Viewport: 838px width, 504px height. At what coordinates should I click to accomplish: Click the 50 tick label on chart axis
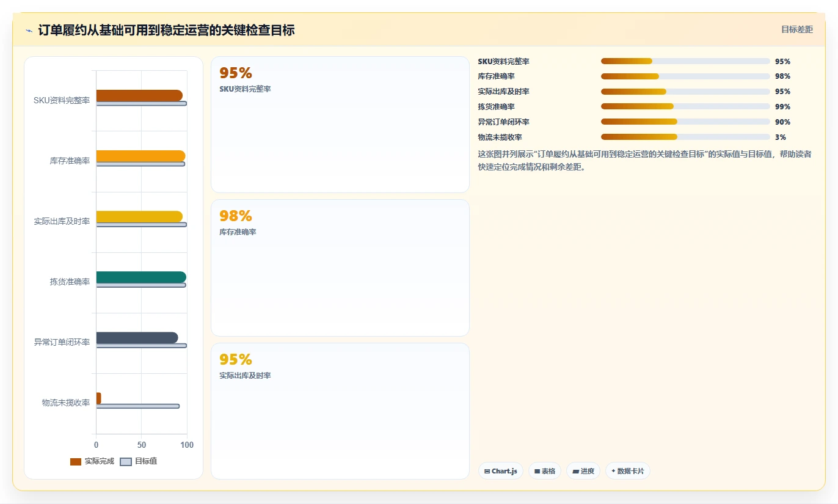(142, 445)
